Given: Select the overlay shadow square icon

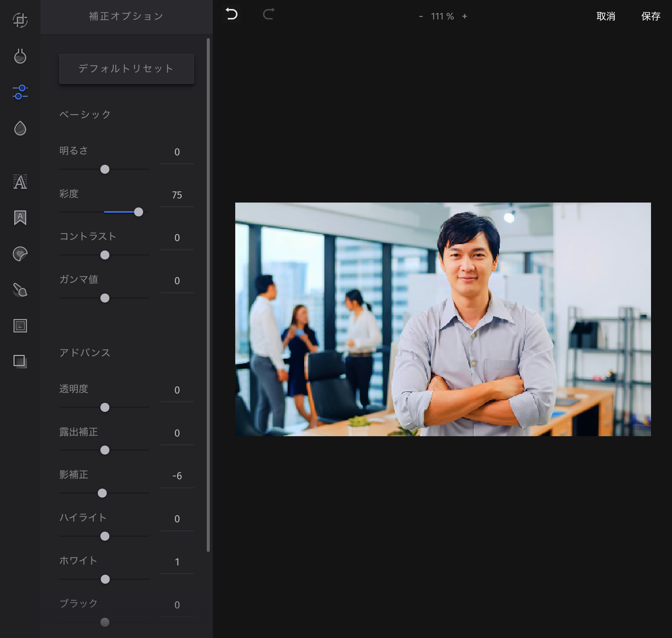Looking at the screenshot, I should [20, 361].
